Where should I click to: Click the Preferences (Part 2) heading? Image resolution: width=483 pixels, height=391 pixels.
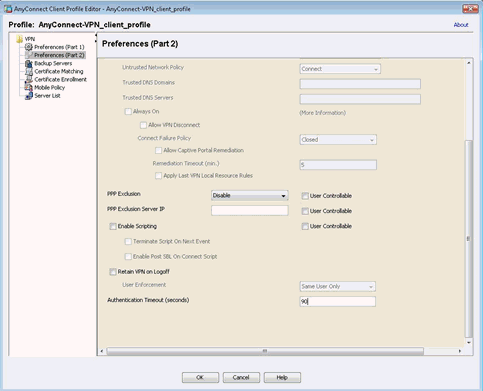[140, 44]
